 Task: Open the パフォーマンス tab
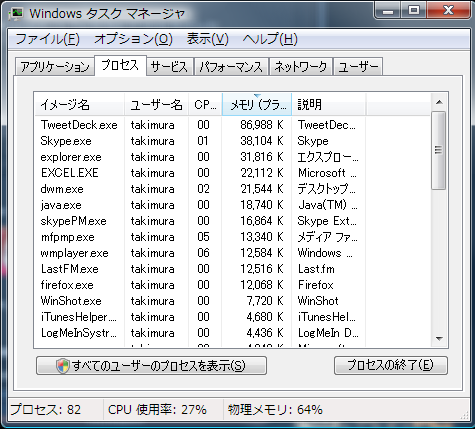click(231, 67)
